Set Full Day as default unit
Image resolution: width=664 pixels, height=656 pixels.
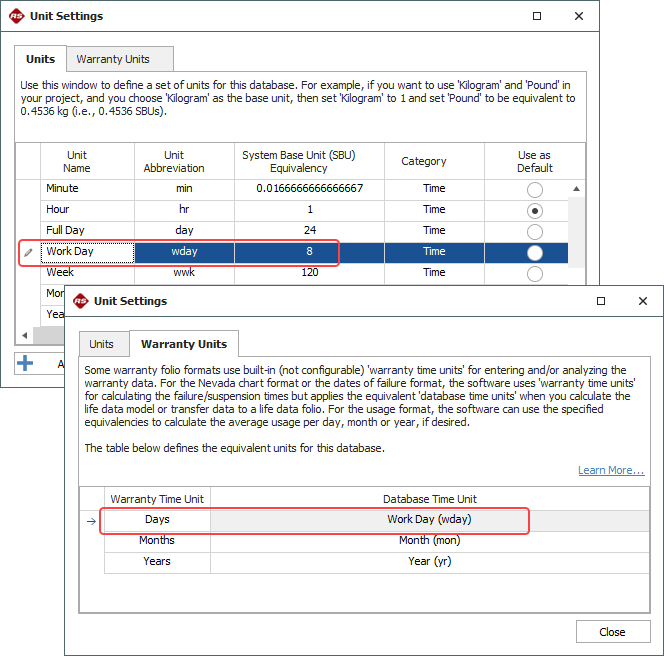point(535,232)
